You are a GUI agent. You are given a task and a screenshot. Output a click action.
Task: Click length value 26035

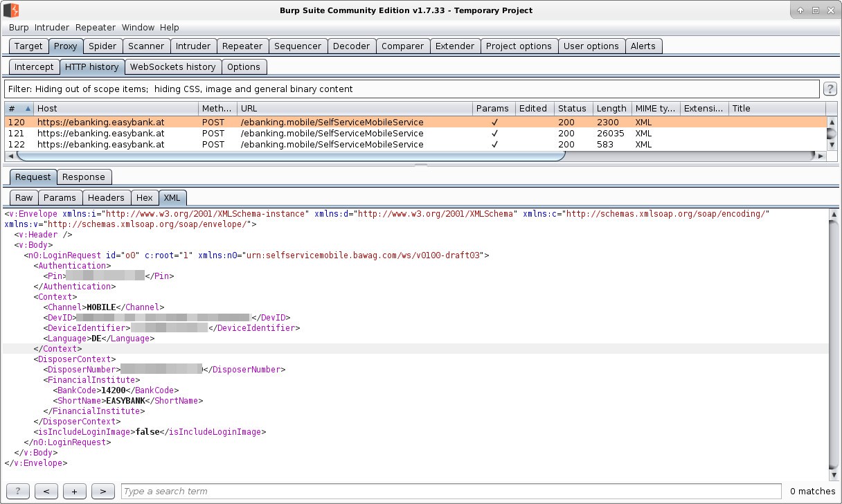(611, 134)
